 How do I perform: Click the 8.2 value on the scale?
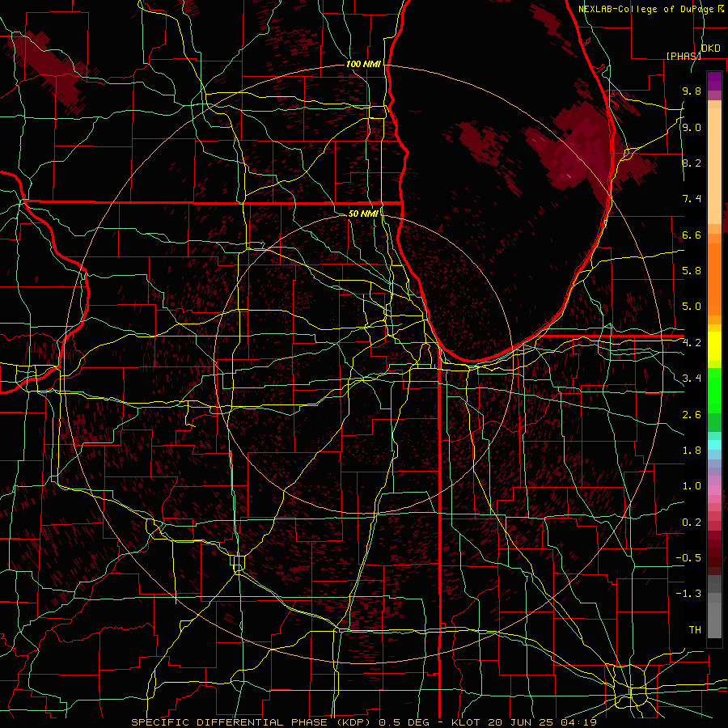tap(692, 163)
